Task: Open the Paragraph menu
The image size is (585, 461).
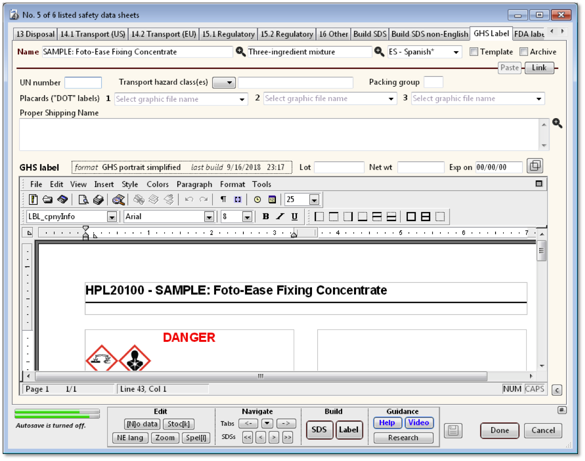Action: tap(194, 184)
